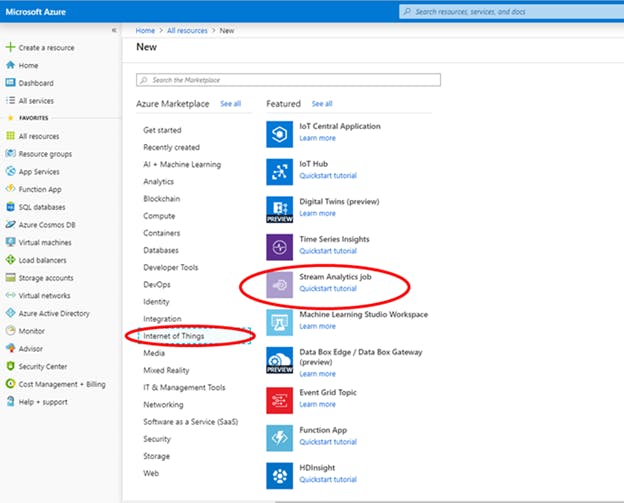Open the Function App sidebar icon

pyautogui.click(x=10, y=189)
